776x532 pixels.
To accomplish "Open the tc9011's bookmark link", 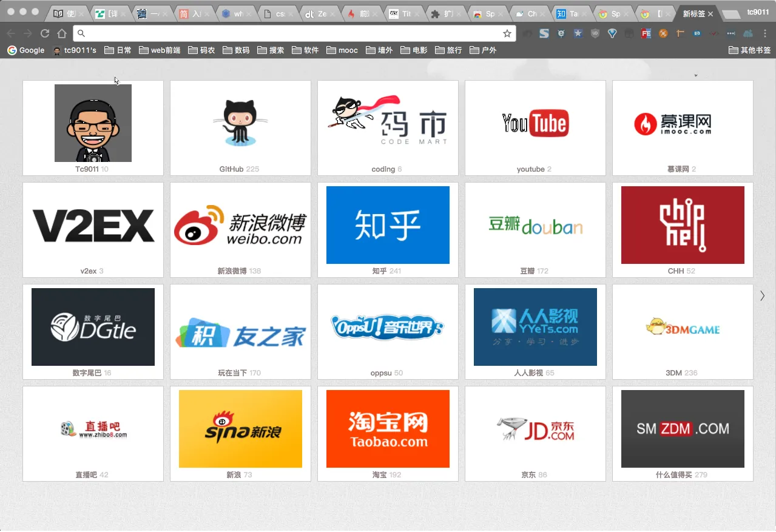I will (75, 50).
